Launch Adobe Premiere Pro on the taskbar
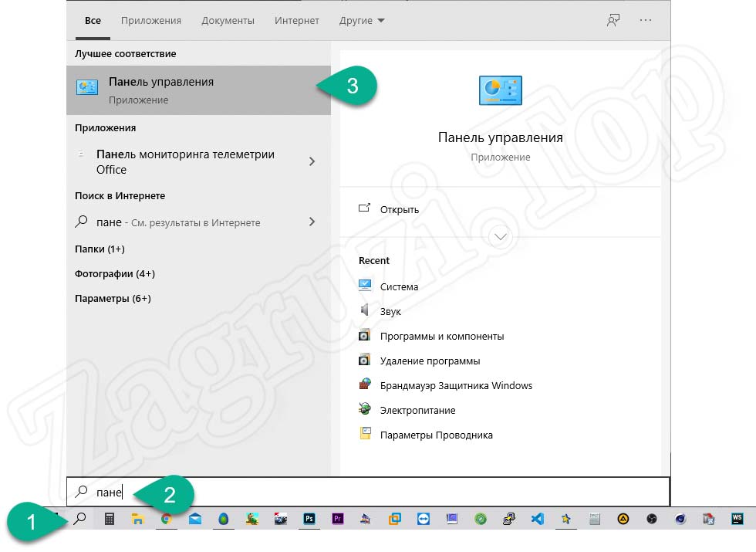Viewport: 756px width, 552px height. [x=338, y=520]
